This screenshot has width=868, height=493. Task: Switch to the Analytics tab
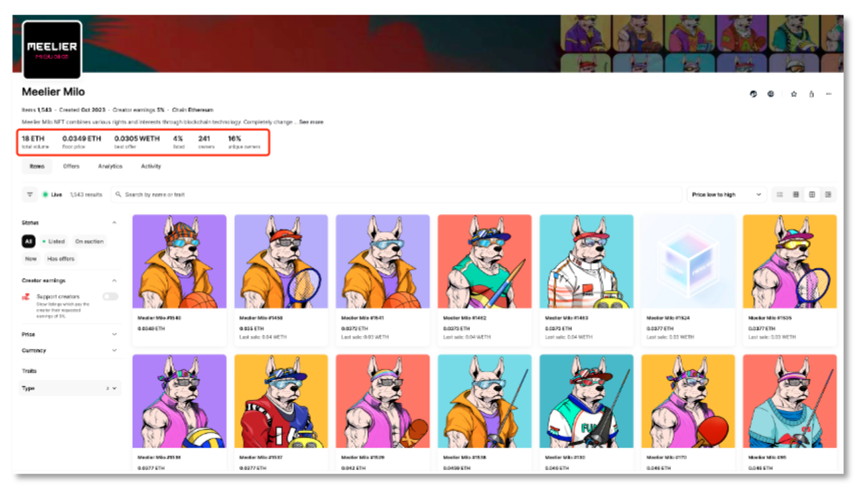click(x=110, y=166)
